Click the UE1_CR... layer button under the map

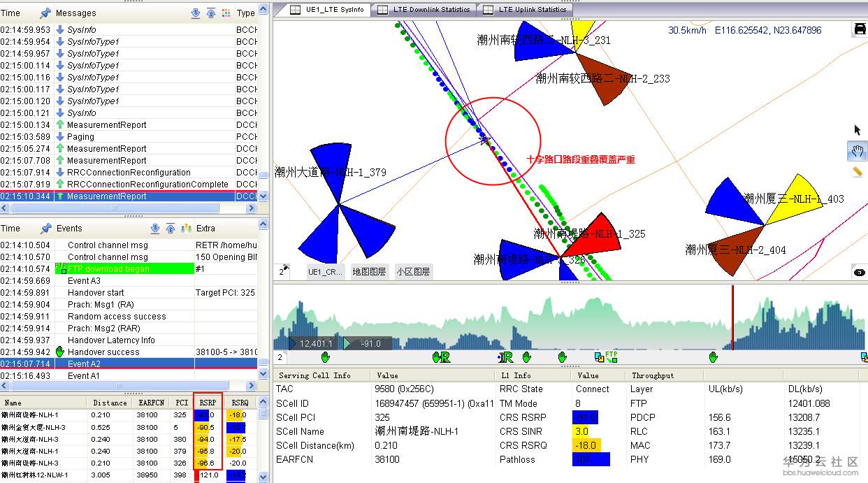[x=325, y=272]
